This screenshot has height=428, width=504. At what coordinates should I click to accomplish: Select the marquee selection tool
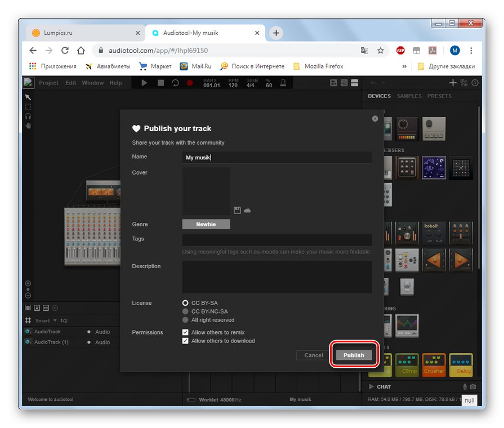pos(28,107)
